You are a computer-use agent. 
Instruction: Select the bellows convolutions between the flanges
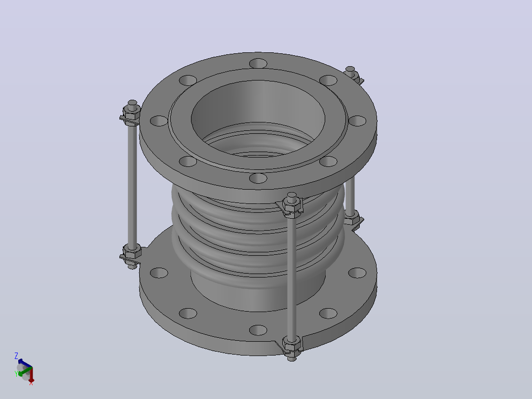(258, 238)
